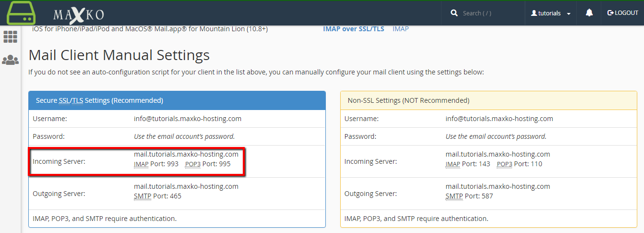Open the bell notifications icon
644x233 pixels.
(x=589, y=13)
